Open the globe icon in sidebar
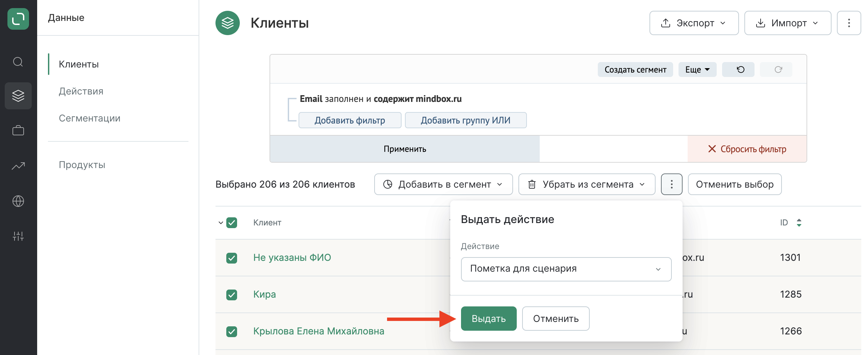Screen dimensions: 868x355 18,201
